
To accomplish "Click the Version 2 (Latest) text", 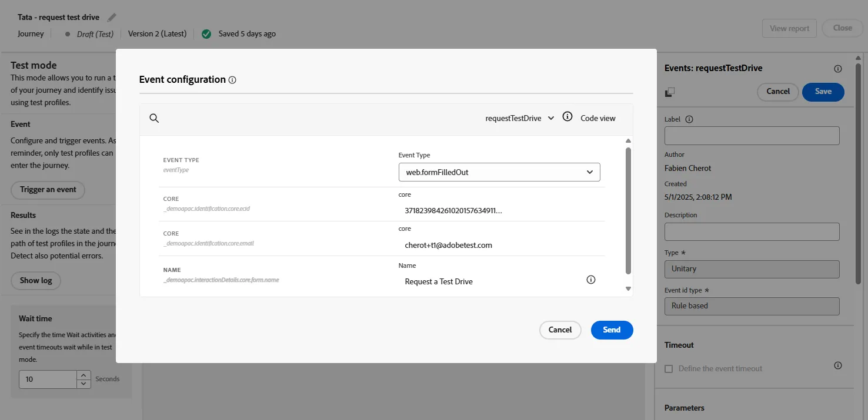I will tap(158, 34).
